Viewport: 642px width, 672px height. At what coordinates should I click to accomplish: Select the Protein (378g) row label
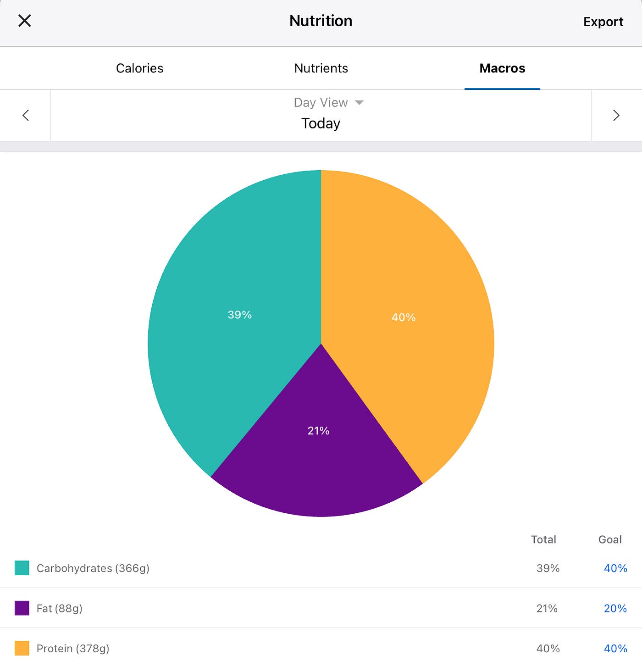(73, 649)
